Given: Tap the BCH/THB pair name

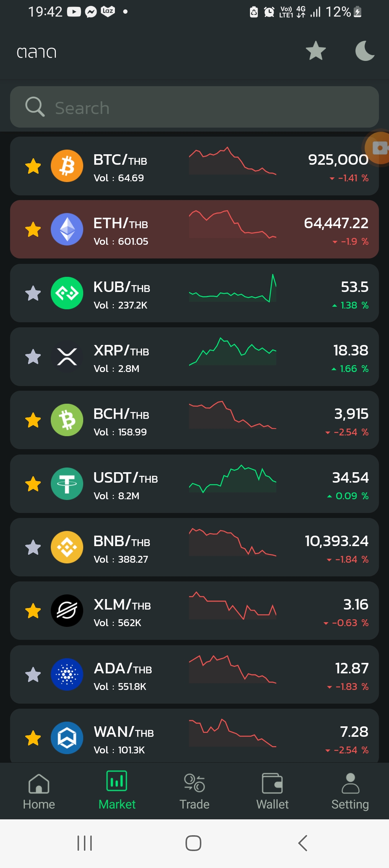Looking at the screenshot, I should (x=121, y=414).
